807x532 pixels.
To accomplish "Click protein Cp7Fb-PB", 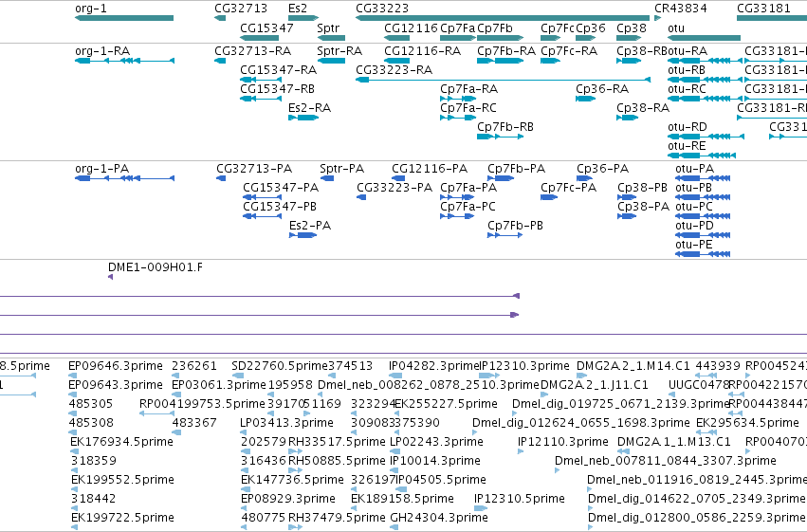I will [x=504, y=235].
